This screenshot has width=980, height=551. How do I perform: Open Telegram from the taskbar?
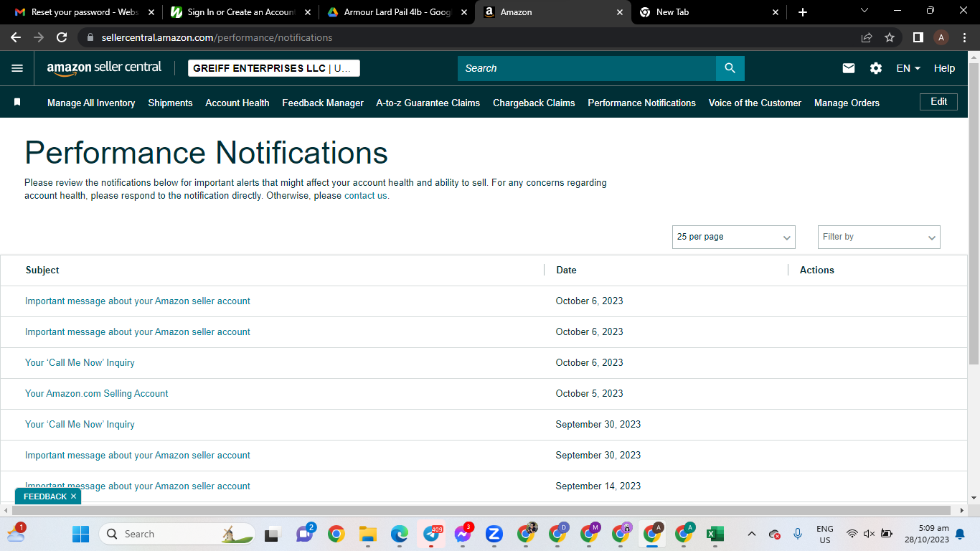(431, 534)
